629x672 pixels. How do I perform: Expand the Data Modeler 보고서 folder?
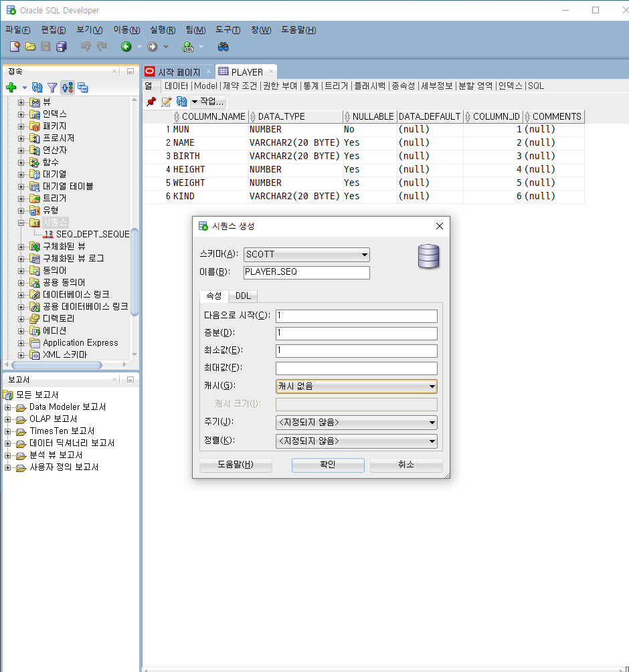(x=8, y=407)
